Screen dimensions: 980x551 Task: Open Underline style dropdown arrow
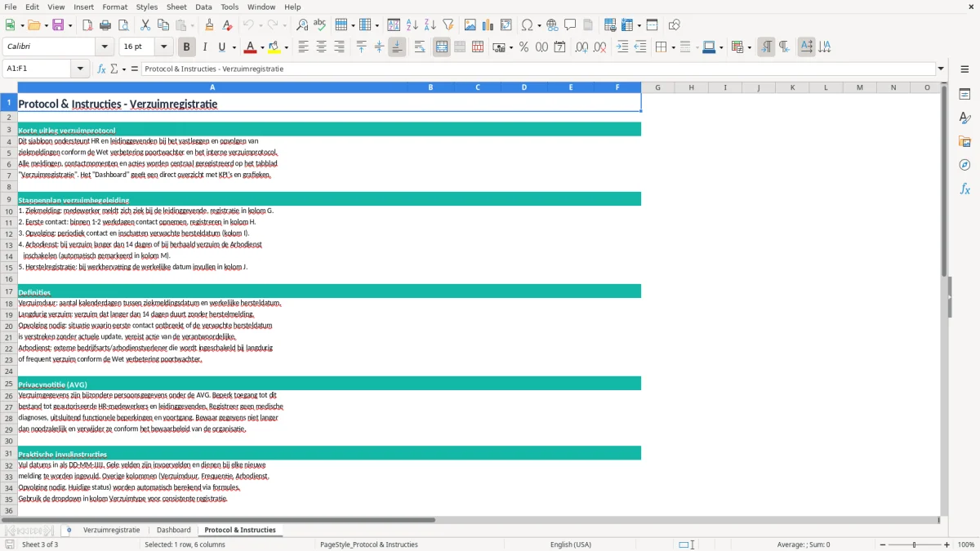coord(234,47)
